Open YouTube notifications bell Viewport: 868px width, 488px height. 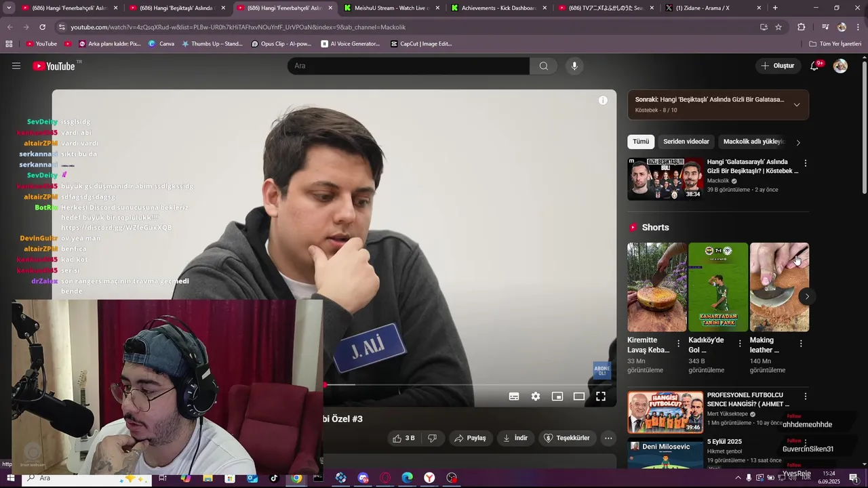tap(814, 66)
